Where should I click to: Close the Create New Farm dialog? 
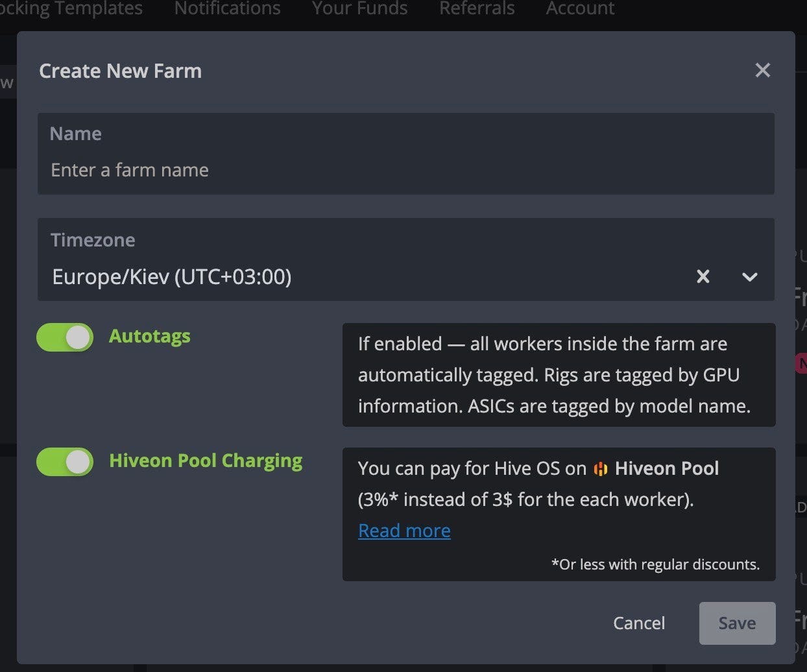pos(762,70)
